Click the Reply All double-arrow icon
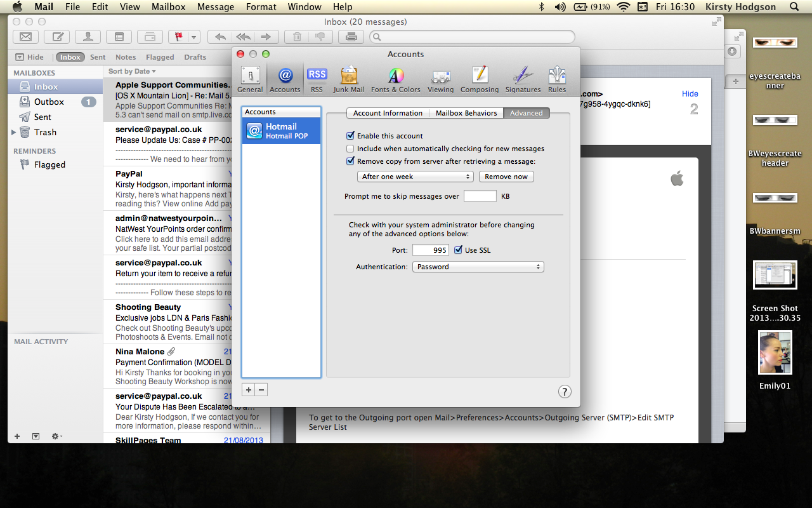 click(244, 37)
